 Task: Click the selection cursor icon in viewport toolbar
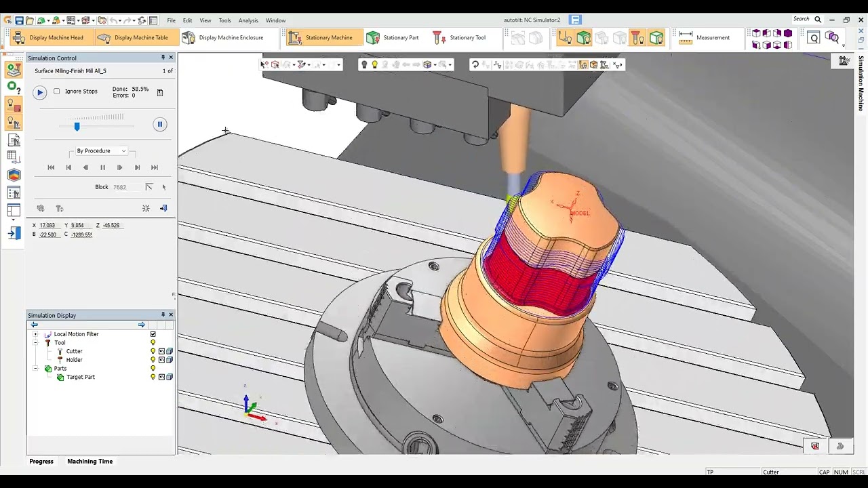[264, 65]
